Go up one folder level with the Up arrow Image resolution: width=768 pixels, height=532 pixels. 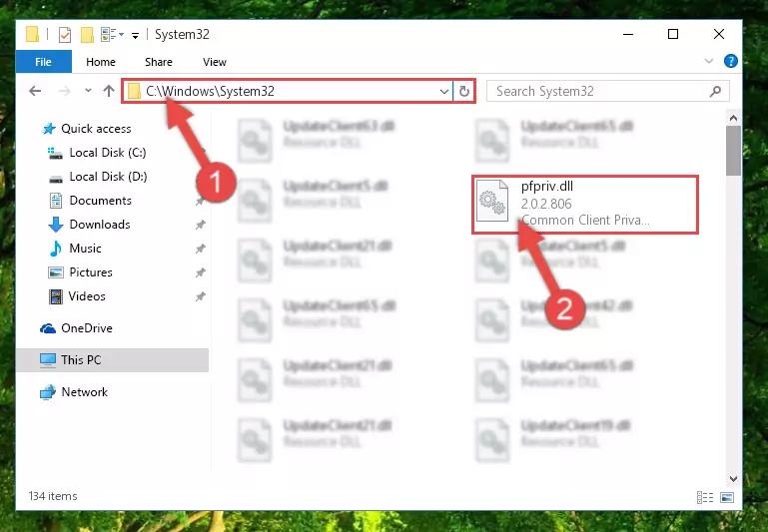[x=109, y=91]
